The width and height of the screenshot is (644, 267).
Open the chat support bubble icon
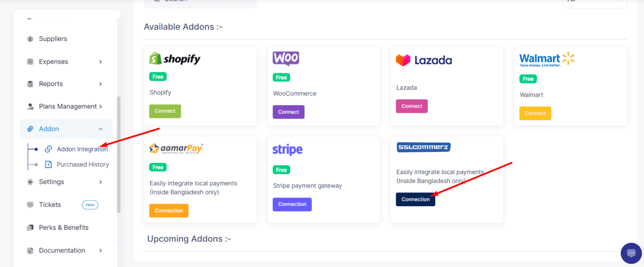[x=631, y=253]
